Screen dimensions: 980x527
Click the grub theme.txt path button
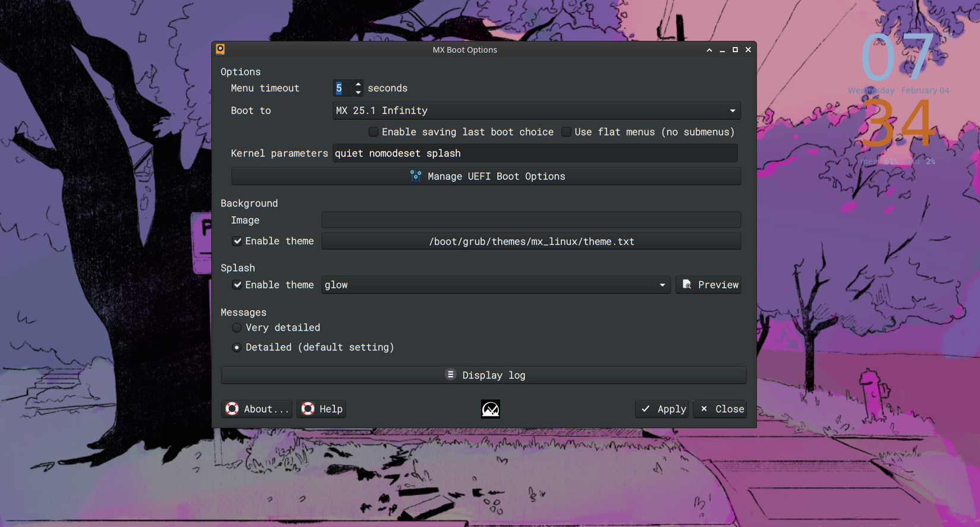coord(531,241)
